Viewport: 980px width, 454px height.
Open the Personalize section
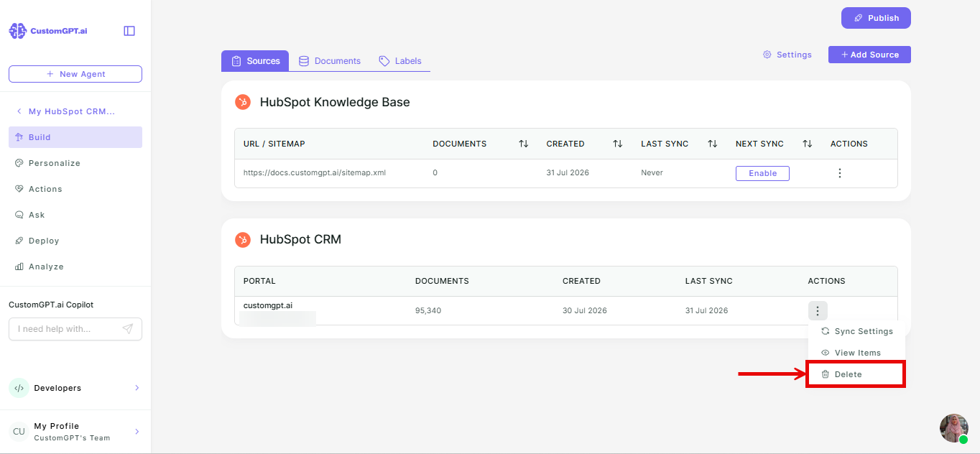click(75, 163)
